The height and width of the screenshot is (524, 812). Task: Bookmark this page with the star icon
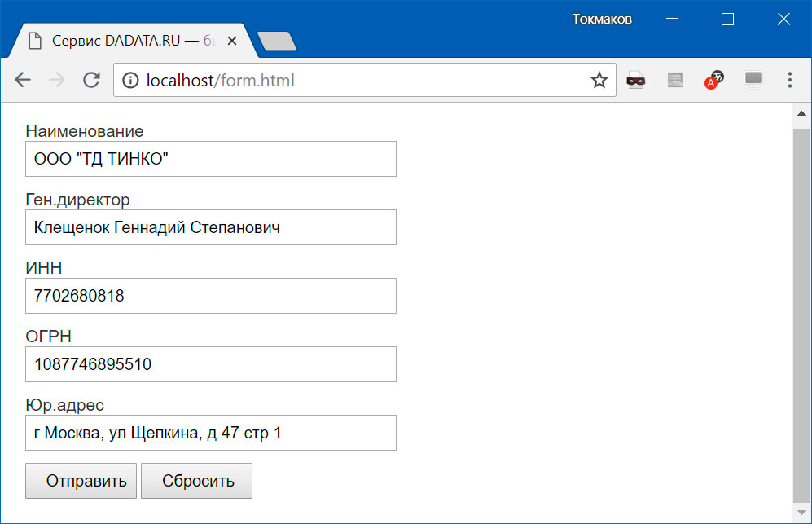coord(599,80)
